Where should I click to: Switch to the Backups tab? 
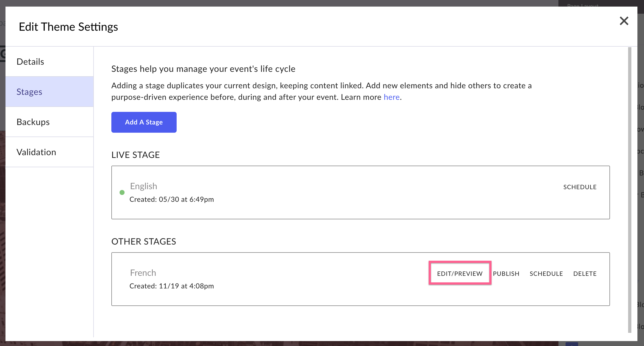(49, 122)
